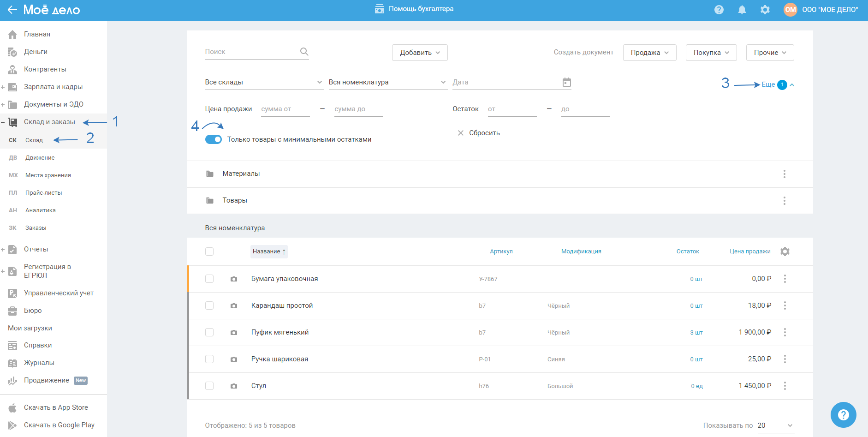Image resolution: width=868 pixels, height=437 pixels.
Task: Disable the minimum stock only toggle
Action: (213, 139)
